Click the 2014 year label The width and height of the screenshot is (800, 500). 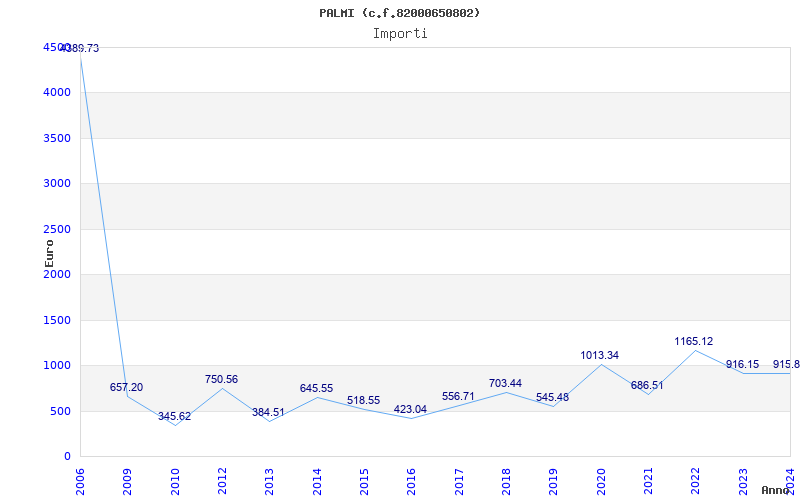coord(317,482)
